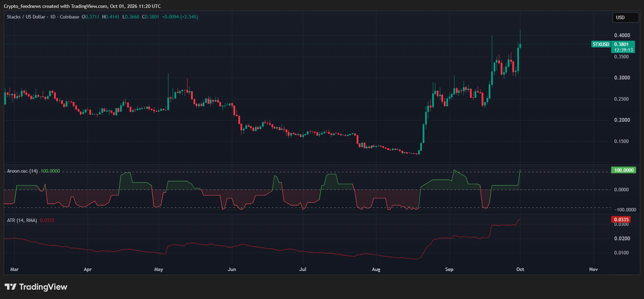This screenshot has width=644, height=299.
Task: Select the ATR (14, RMA) indicator label
Action: pos(22,220)
